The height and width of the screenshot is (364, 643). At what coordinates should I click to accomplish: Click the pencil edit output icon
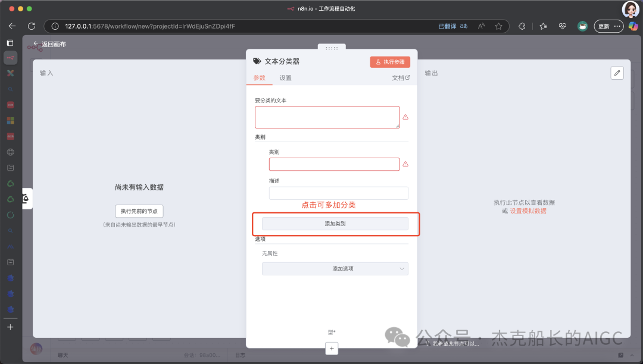pos(617,73)
